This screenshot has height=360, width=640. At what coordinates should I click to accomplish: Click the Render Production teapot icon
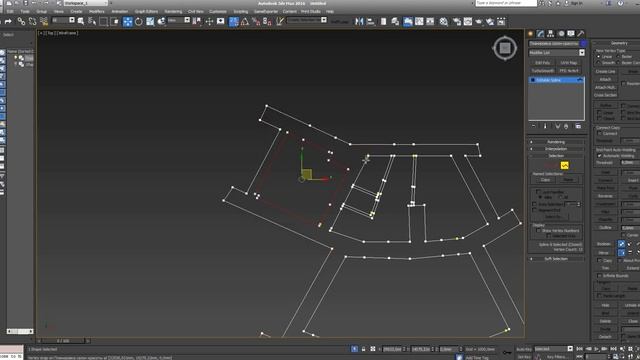[478, 21]
